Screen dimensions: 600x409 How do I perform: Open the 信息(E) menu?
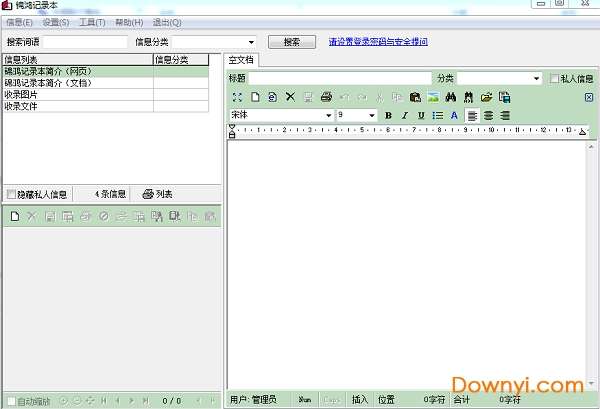[x=19, y=23]
